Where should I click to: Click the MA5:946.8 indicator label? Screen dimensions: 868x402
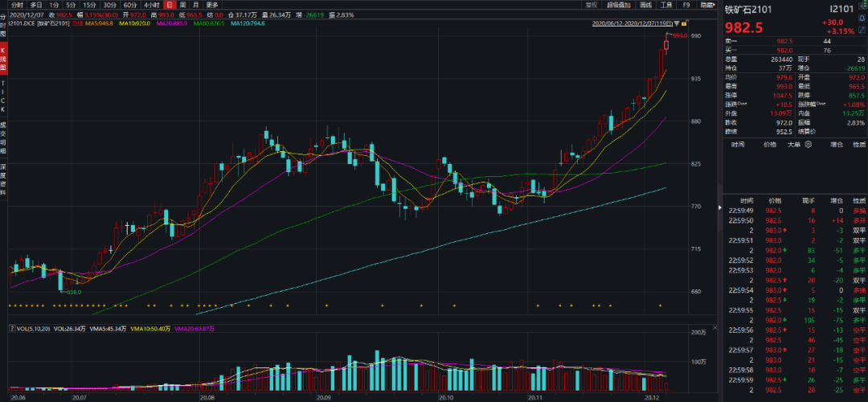point(99,24)
